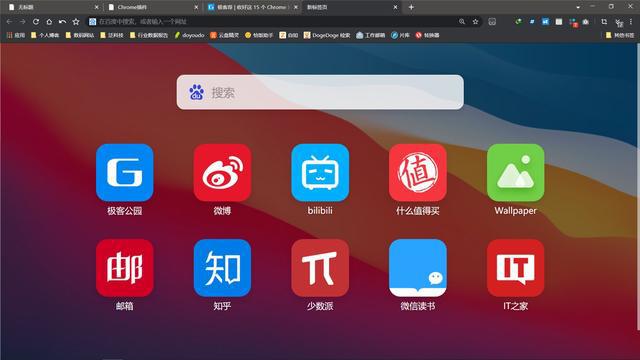Switch to the 极客荐 15 个 Chrome tab
The image size is (640, 360).
[x=253, y=7]
